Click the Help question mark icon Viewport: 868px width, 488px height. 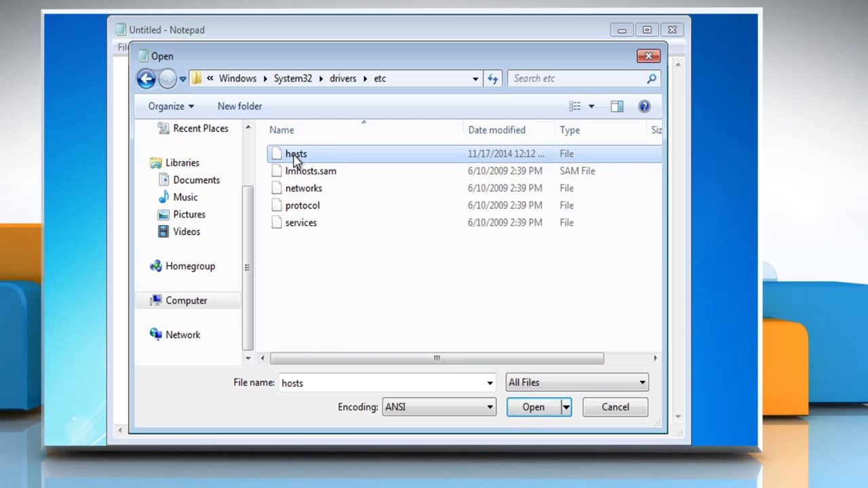[x=644, y=106]
